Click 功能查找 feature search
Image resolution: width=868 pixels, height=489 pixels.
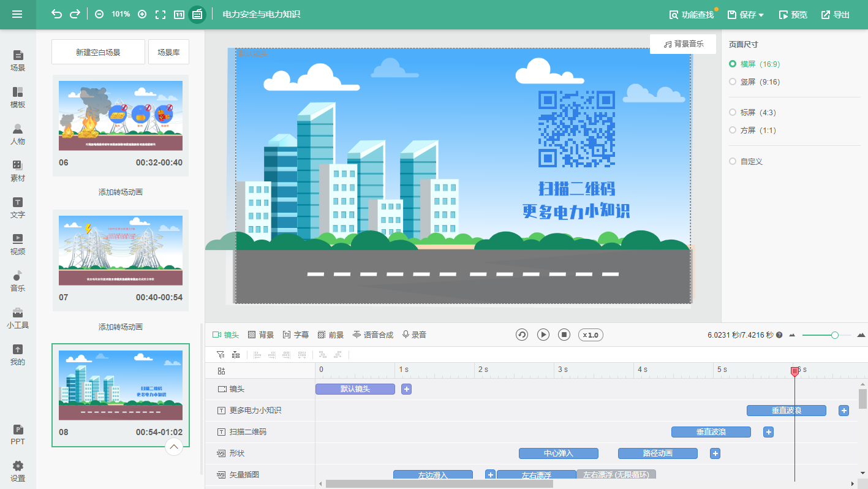[692, 15]
